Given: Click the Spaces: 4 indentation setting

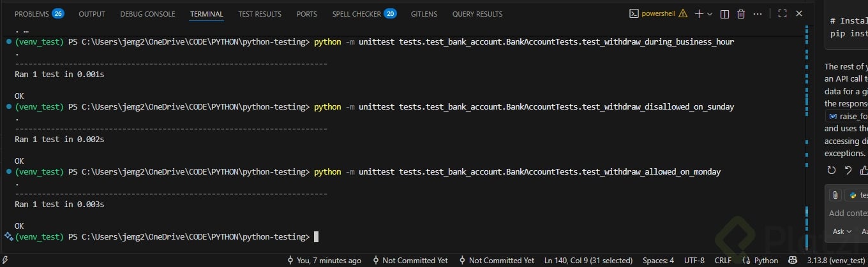Looking at the screenshot, I should pos(658,260).
